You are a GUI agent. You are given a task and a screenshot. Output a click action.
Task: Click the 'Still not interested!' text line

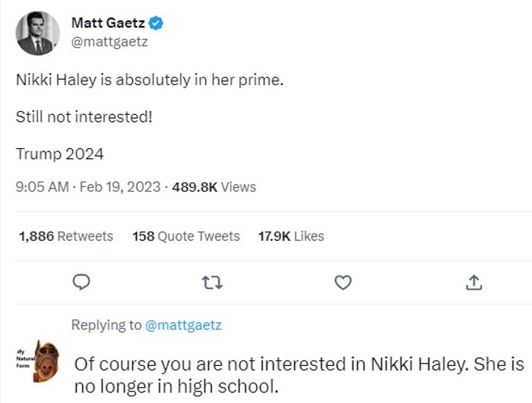click(x=84, y=117)
